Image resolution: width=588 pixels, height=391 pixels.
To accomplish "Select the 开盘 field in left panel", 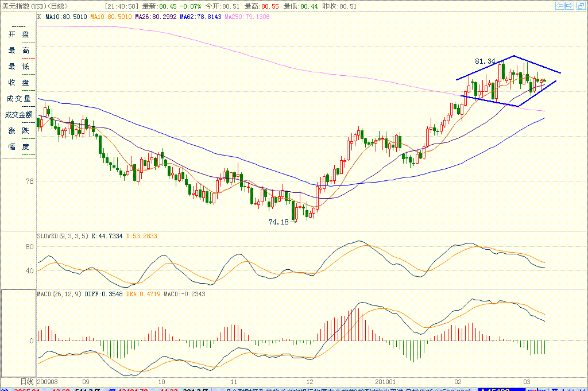I will tap(19, 34).
